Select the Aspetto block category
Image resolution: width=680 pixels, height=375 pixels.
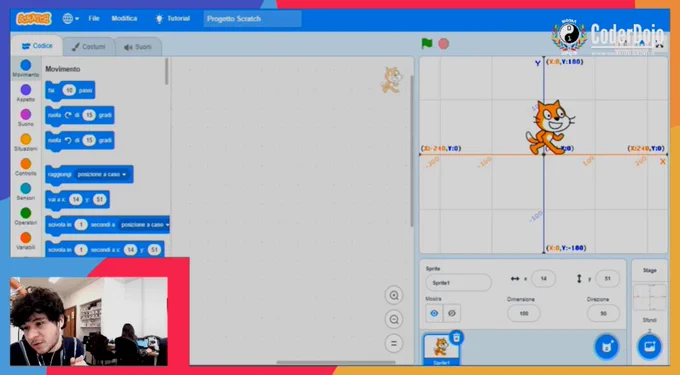pos(26,93)
